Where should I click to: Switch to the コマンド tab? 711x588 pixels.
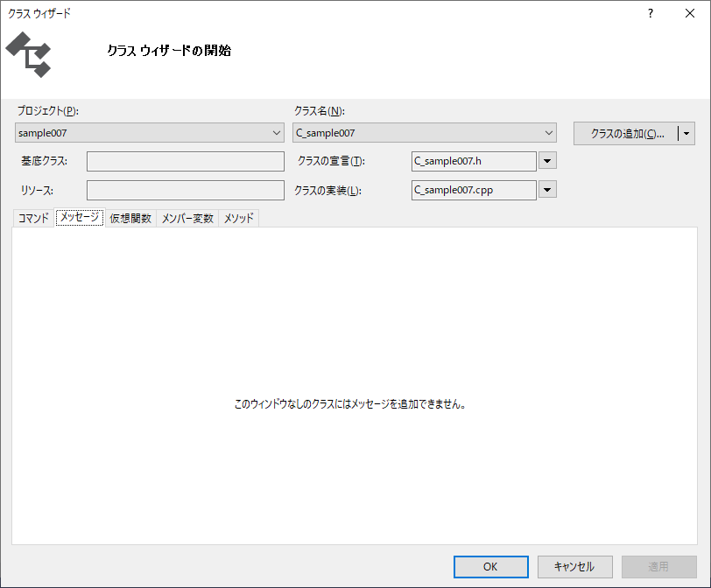tap(33, 219)
